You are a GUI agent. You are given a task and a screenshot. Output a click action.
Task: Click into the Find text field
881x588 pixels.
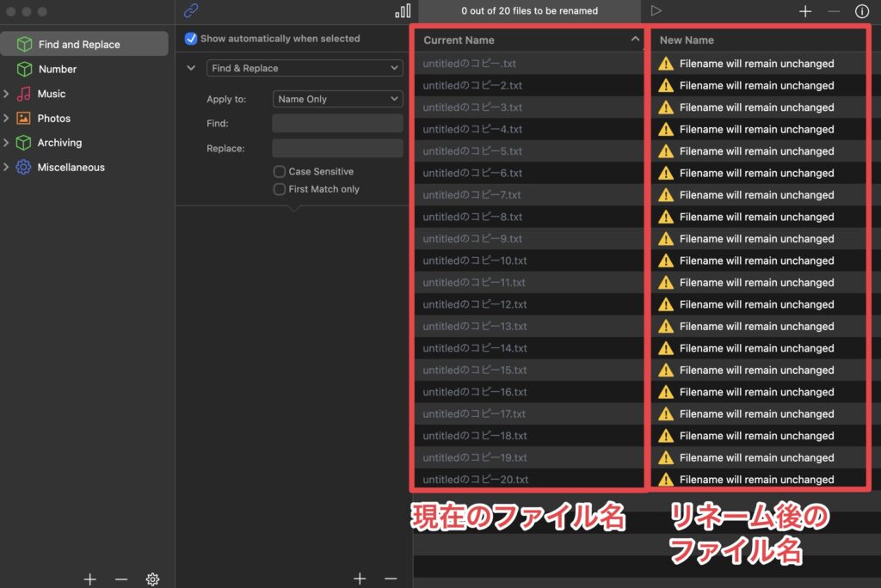click(337, 124)
